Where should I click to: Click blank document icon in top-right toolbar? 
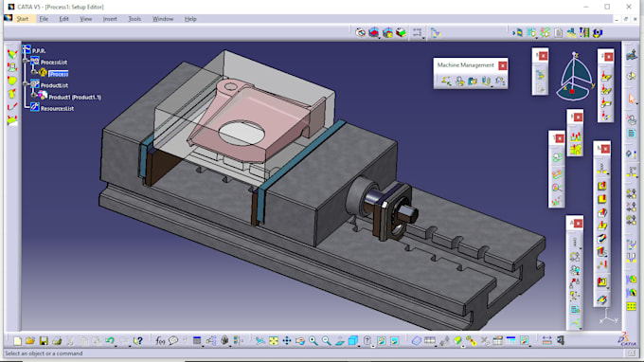pyautogui.click(x=558, y=32)
